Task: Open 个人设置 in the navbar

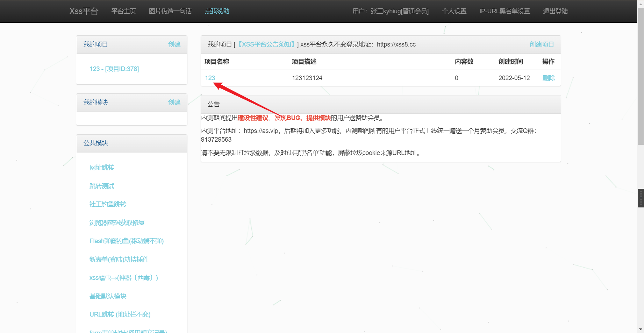Action: pyautogui.click(x=454, y=11)
